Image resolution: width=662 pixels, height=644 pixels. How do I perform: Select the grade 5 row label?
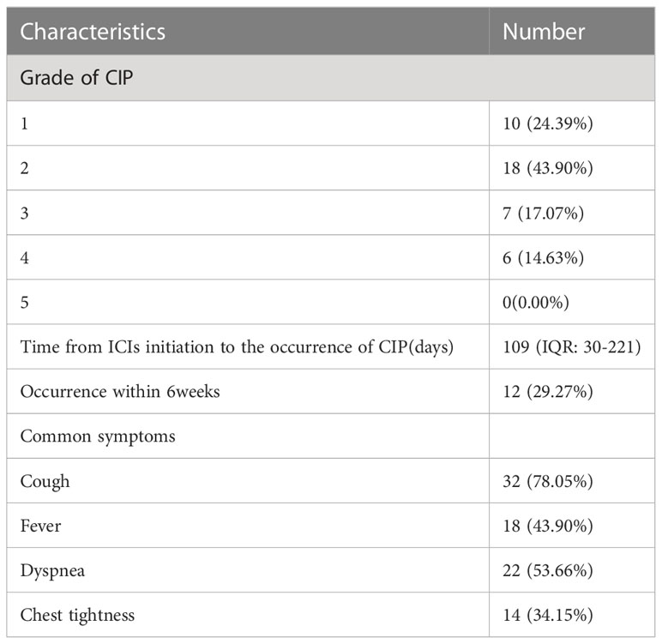click(x=25, y=303)
